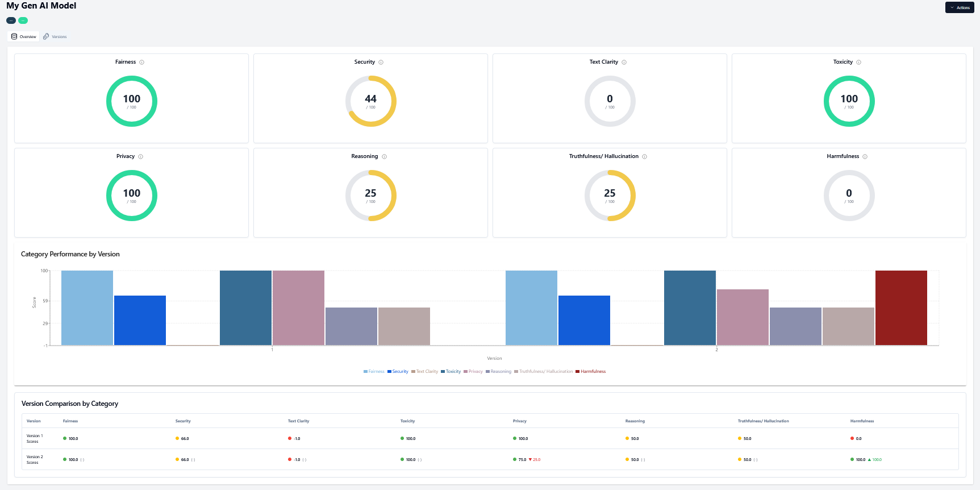980x490 pixels.
Task: Click the info icon next to Privacy
Action: 141,157
